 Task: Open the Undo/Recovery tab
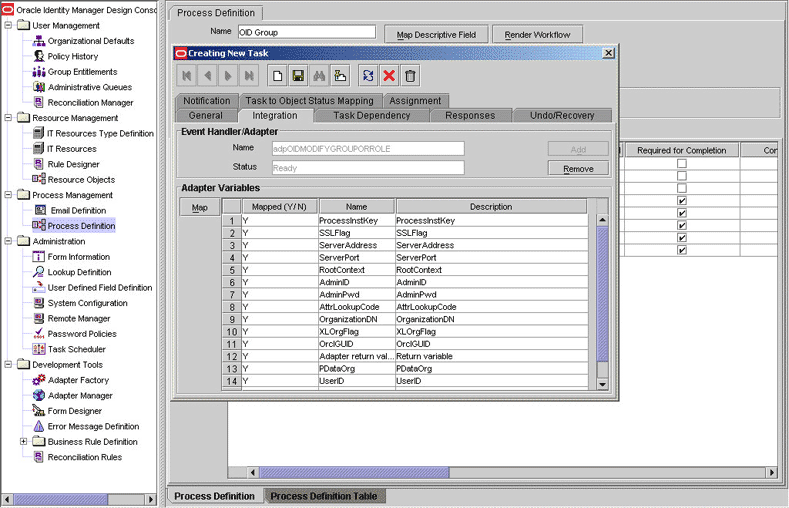tap(562, 116)
